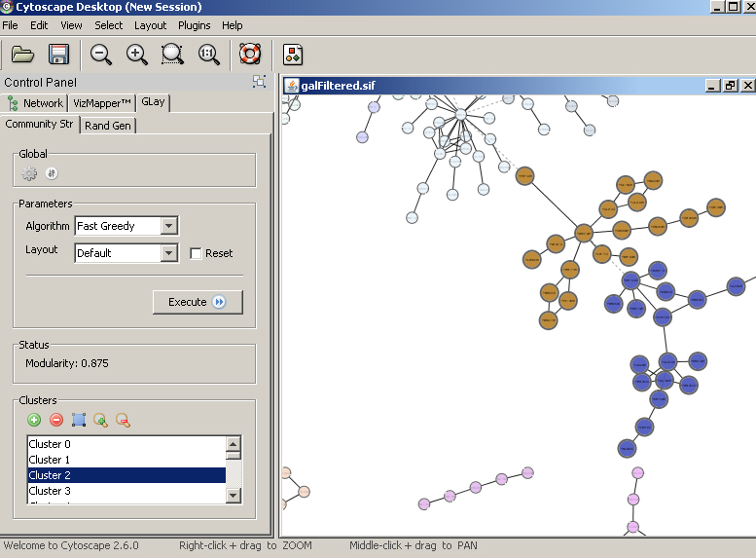Click the Open folder toolbar icon
Viewport: 756px width, 558px height.
click(22, 54)
